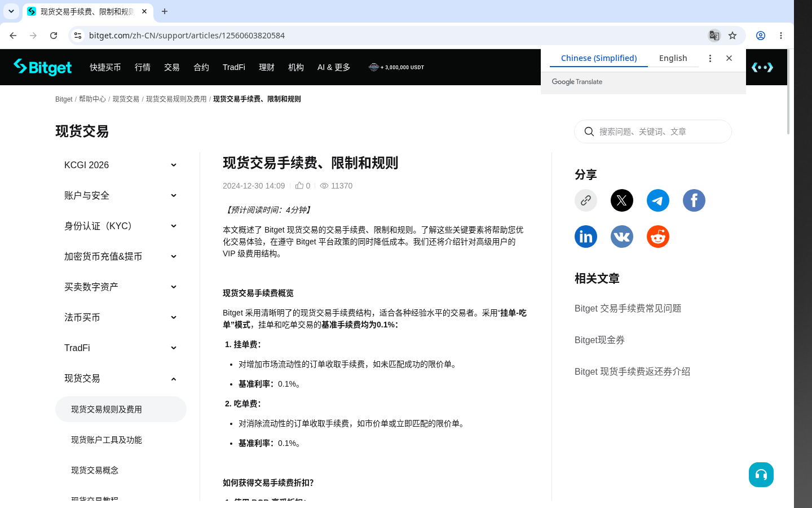Open related article Bitget现金券

599,340
